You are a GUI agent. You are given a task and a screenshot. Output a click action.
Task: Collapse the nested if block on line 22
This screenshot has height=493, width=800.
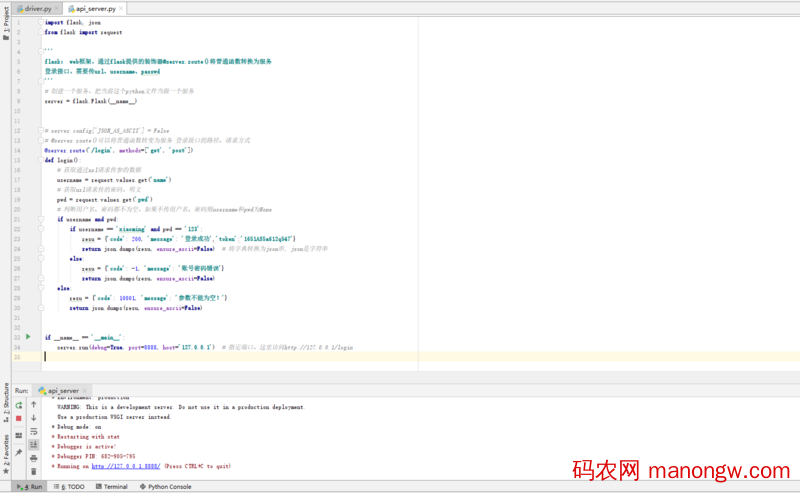point(41,229)
